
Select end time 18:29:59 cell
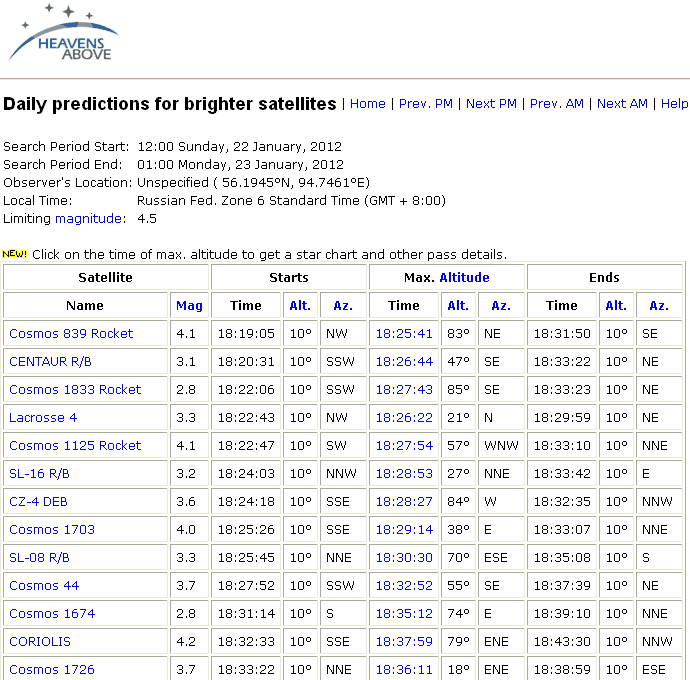click(562, 418)
